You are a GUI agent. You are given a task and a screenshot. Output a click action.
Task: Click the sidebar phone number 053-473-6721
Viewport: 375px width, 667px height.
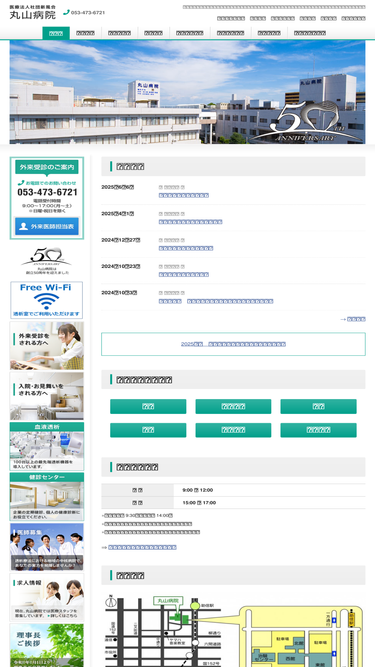click(47, 192)
